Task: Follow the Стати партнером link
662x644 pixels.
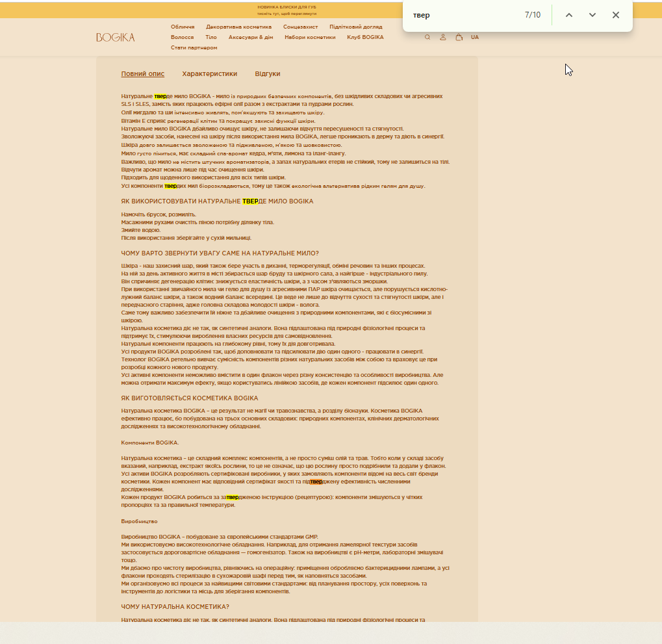Action: point(194,47)
